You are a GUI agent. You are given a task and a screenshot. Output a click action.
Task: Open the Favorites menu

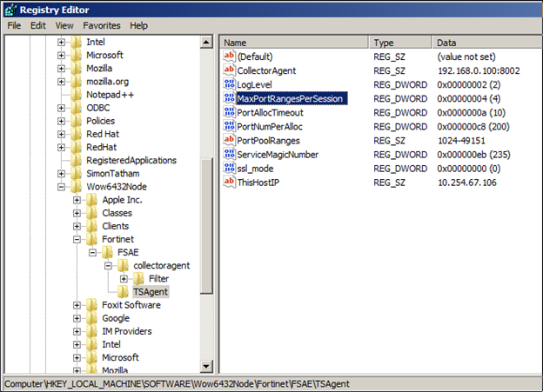101,25
